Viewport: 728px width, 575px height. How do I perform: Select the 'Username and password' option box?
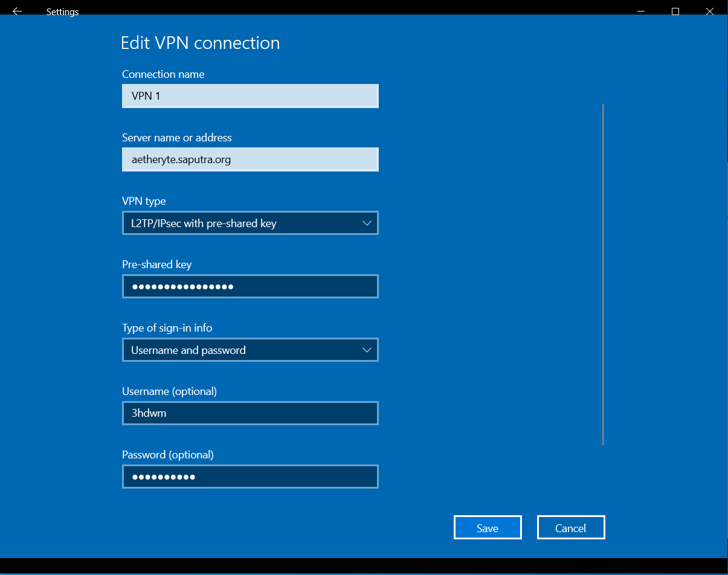coord(250,350)
